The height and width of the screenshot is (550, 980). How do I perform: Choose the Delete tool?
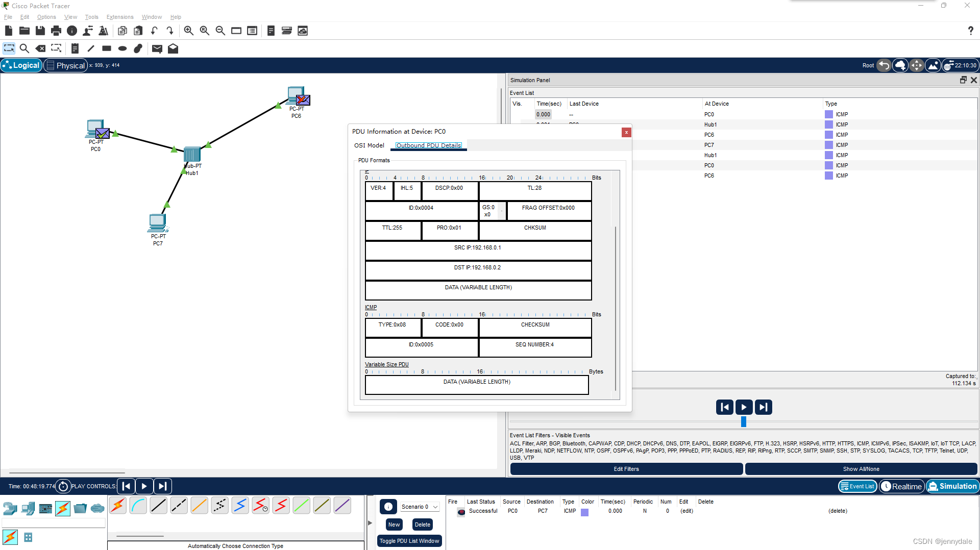[x=40, y=48]
